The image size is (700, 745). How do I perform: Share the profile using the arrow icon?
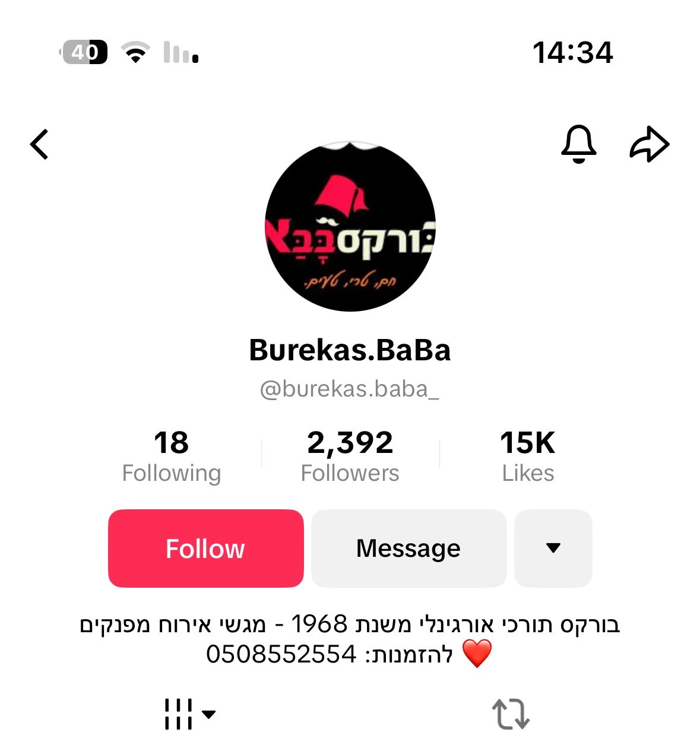tap(650, 144)
